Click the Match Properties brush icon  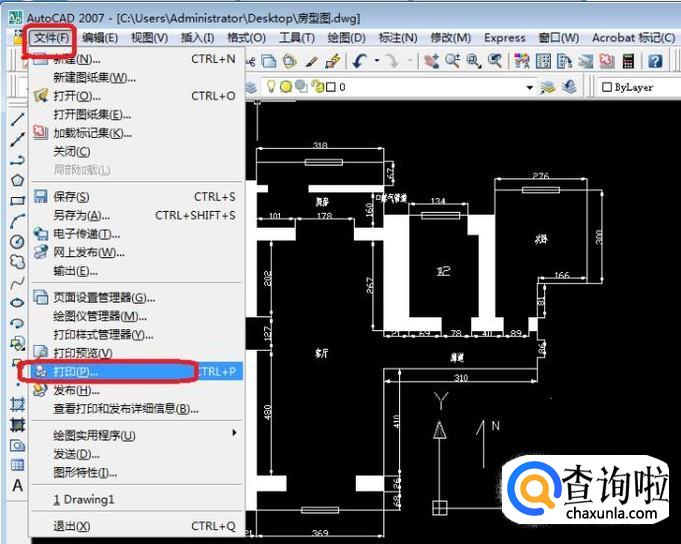(x=311, y=61)
